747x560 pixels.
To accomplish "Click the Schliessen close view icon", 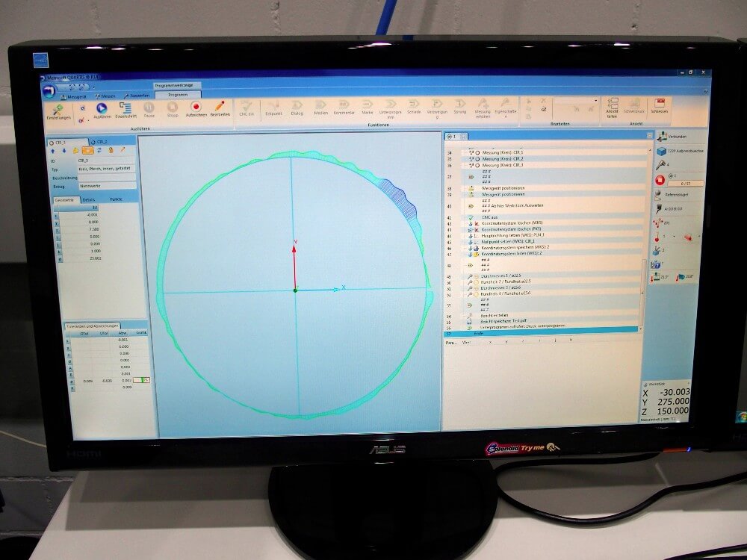I will point(659,105).
